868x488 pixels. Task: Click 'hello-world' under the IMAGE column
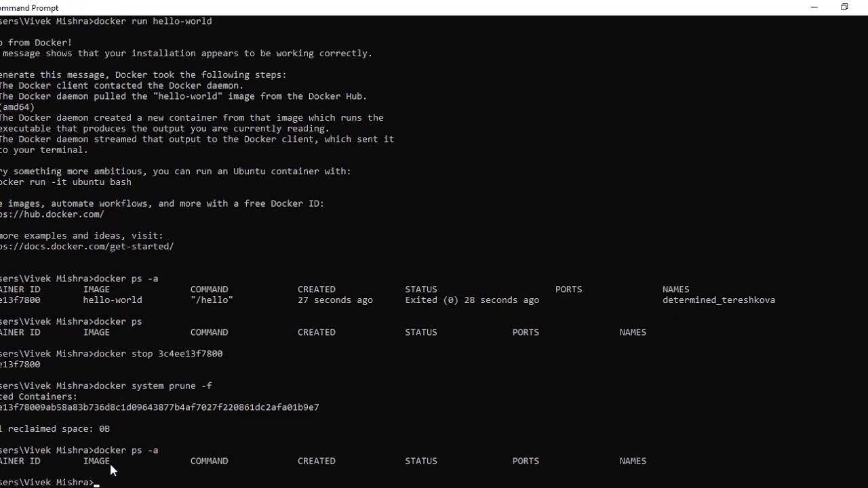(x=113, y=300)
